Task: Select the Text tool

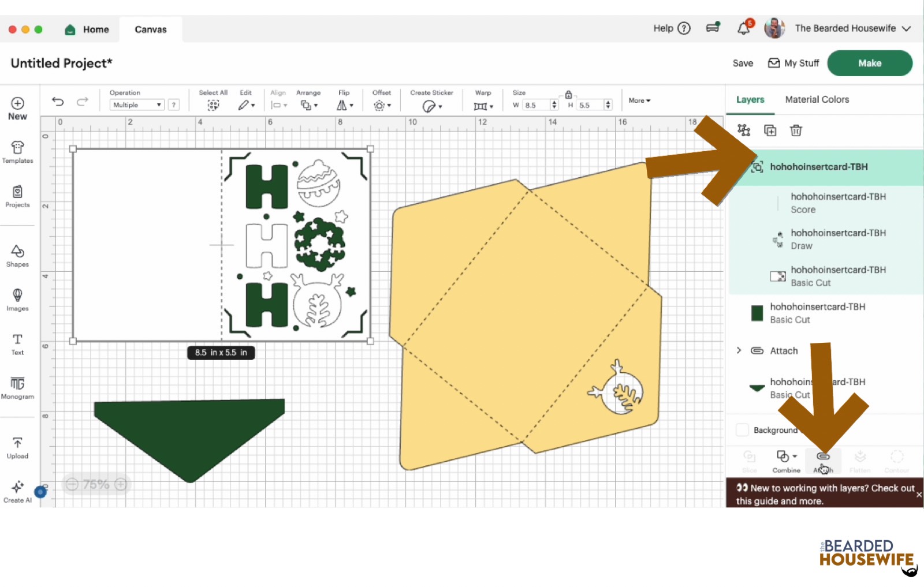Action: pos(17,344)
